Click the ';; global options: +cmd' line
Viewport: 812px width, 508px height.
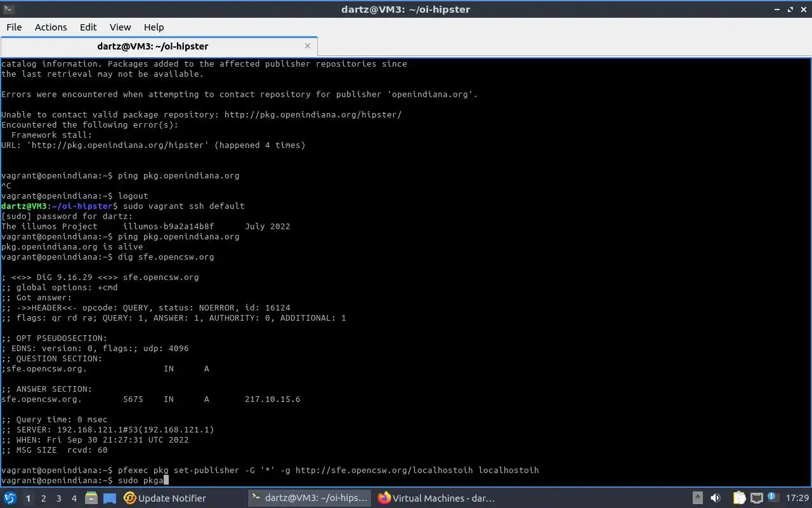tap(59, 288)
